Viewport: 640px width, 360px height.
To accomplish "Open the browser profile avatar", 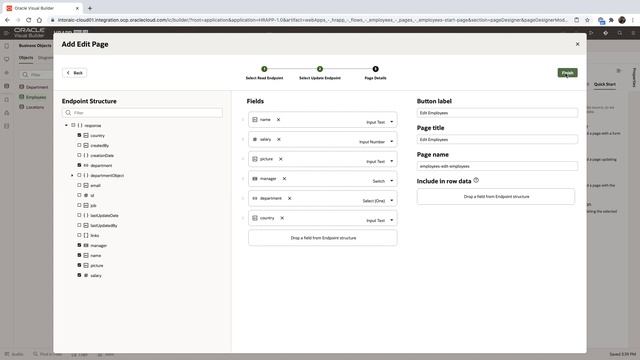I will click(x=622, y=20).
